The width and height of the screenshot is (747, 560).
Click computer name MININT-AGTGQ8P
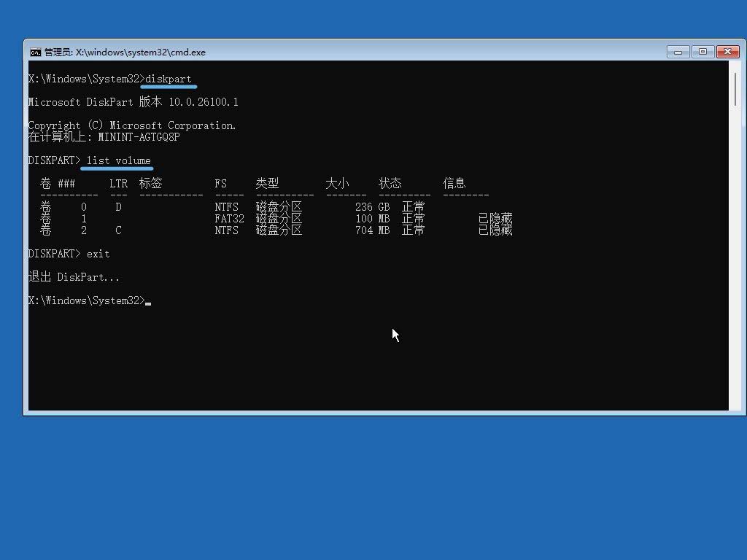click(139, 137)
